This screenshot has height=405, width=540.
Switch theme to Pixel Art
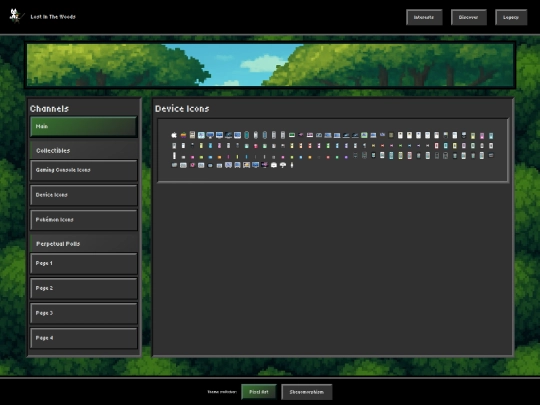point(259,392)
